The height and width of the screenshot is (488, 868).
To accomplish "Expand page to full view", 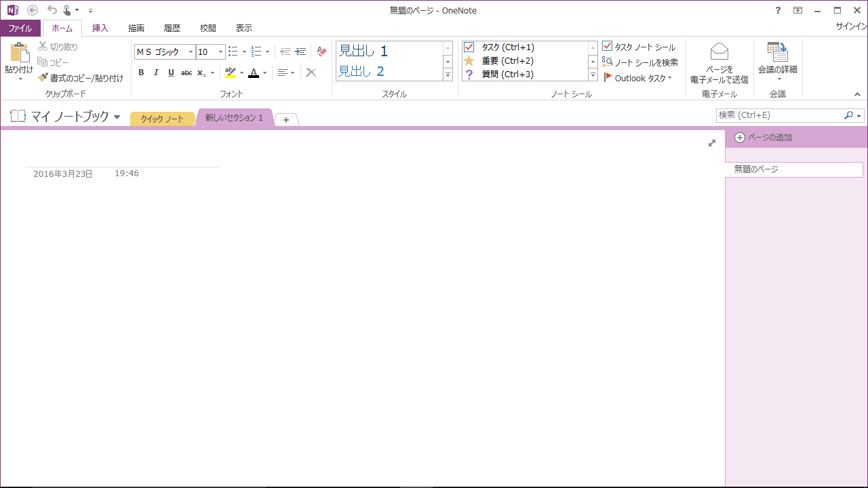I will (x=712, y=143).
